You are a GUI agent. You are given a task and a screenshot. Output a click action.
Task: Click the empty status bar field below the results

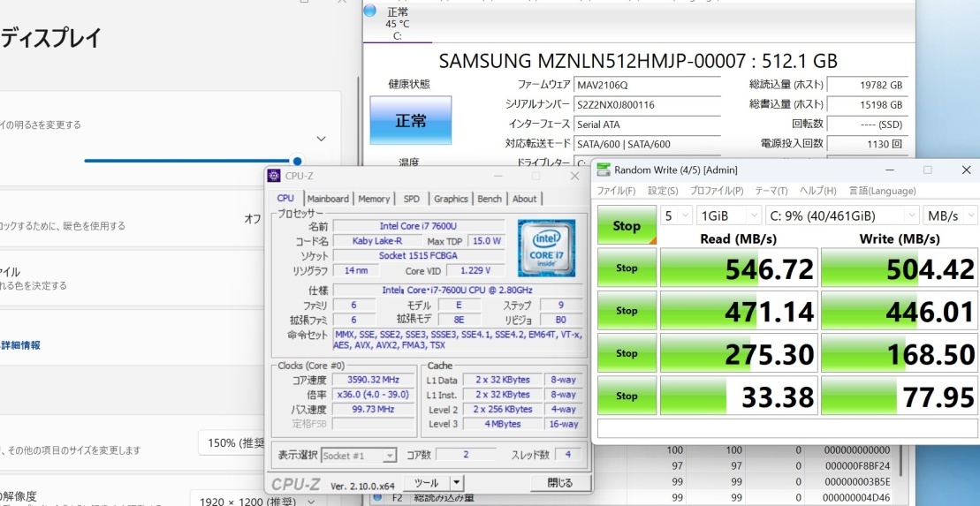(787, 428)
